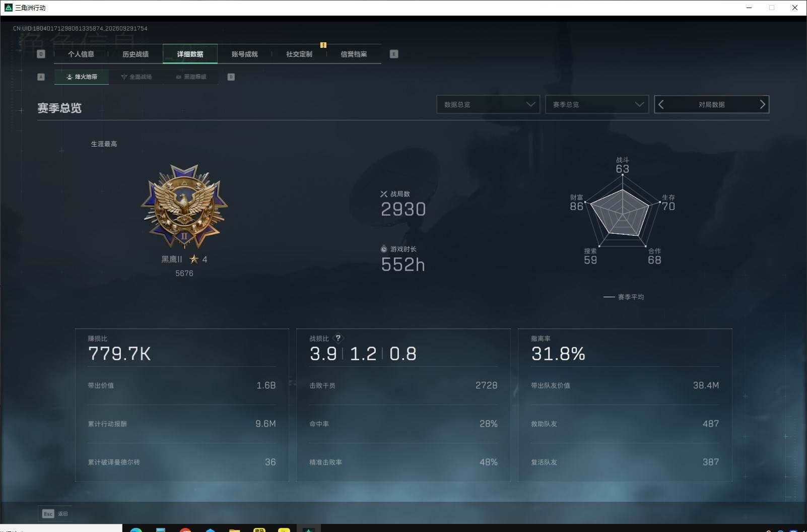Click the 赛季平均 legend label

click(x=631, y=297)
